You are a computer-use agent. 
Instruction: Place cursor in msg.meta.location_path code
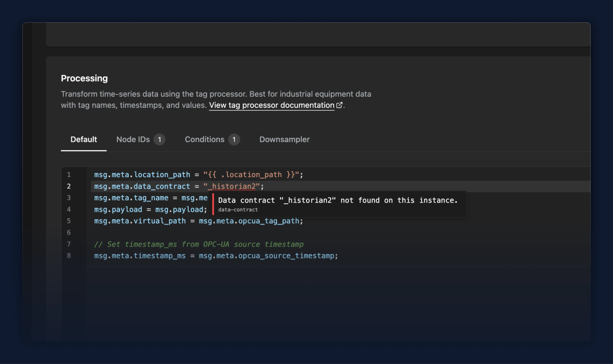[x=142, y=175]
